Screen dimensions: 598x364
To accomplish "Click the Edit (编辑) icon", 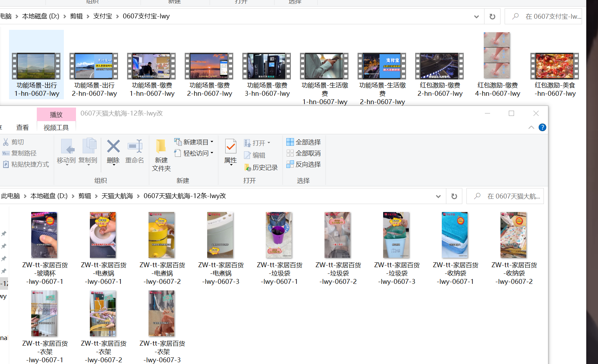I will coord(247,155).
